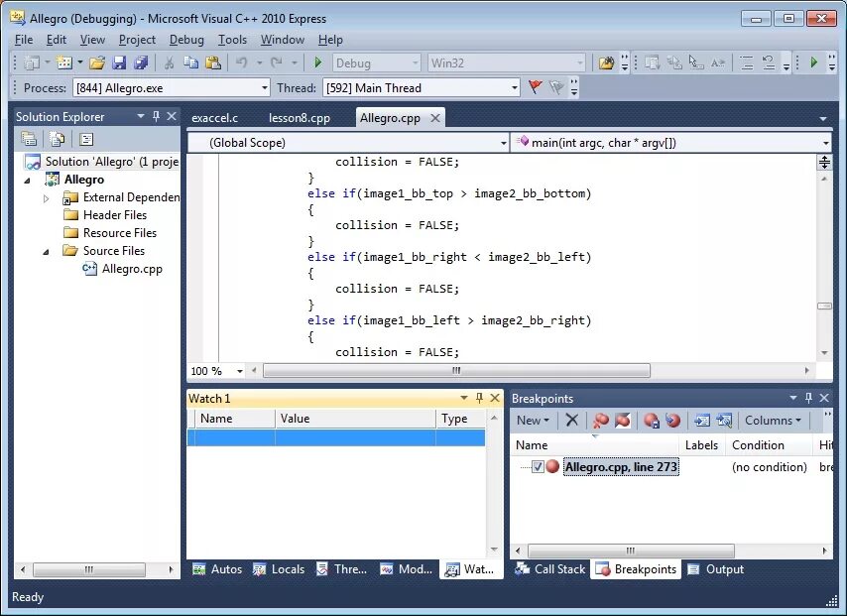Select the Resource Files folder

120,233
